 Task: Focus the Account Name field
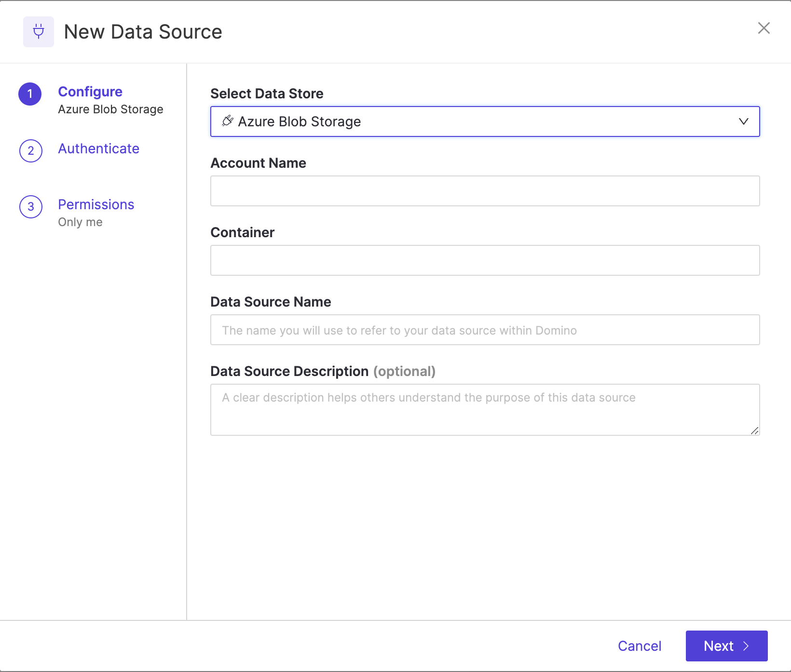[485, 191]
